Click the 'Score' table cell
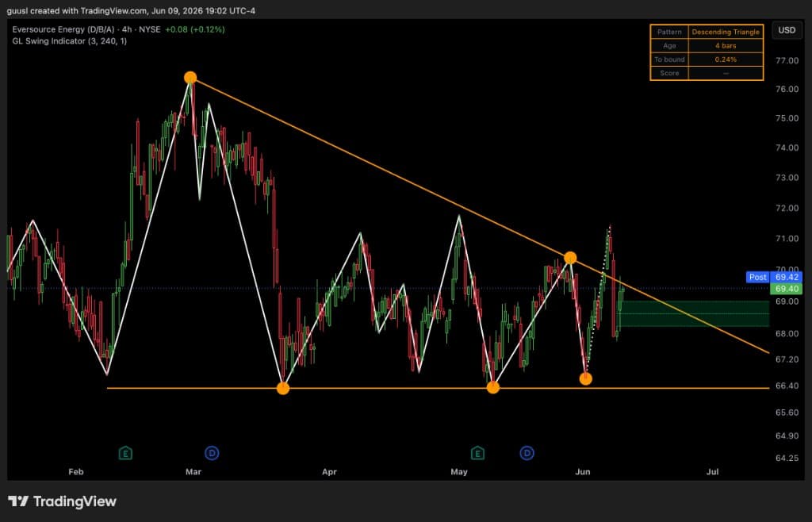 click(669, 73)
